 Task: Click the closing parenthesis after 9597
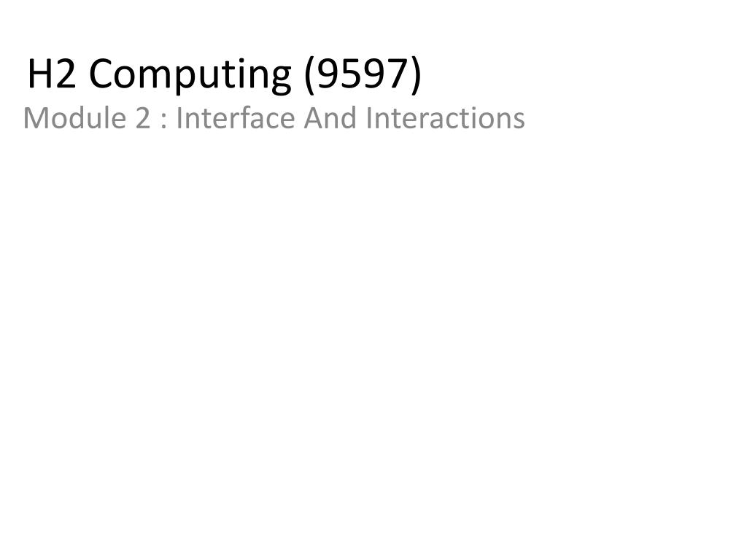pyautogui.click(x=416, y=75)
